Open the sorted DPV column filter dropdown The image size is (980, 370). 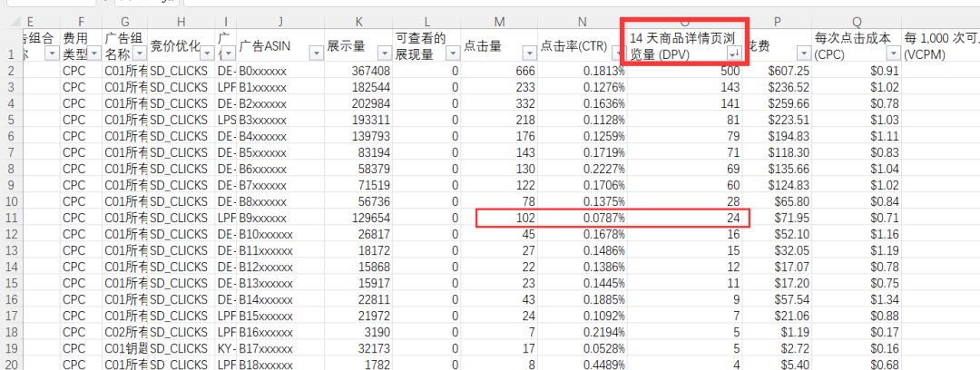(x=734, y=55)
